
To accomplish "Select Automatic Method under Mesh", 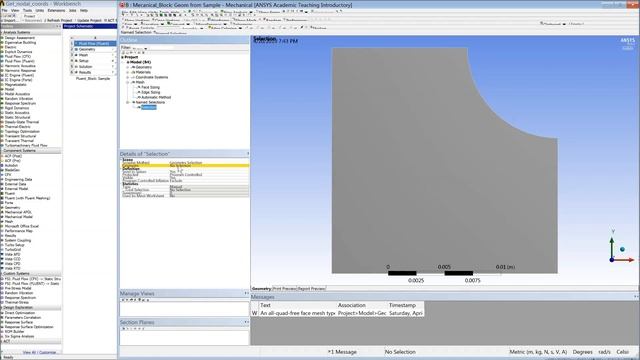I will pos(155,97).
